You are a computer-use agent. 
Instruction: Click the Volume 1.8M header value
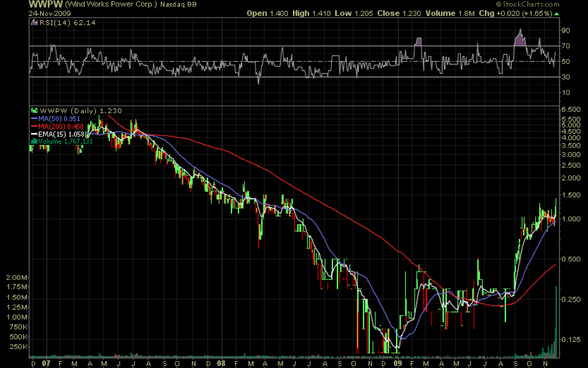[x=450, y=13]
